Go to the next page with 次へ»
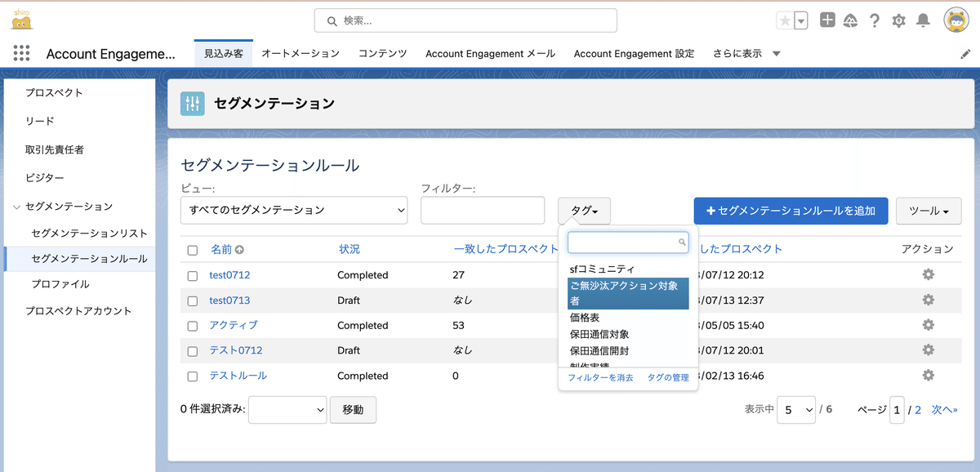The image size is (980, 472). pos(945,410)
